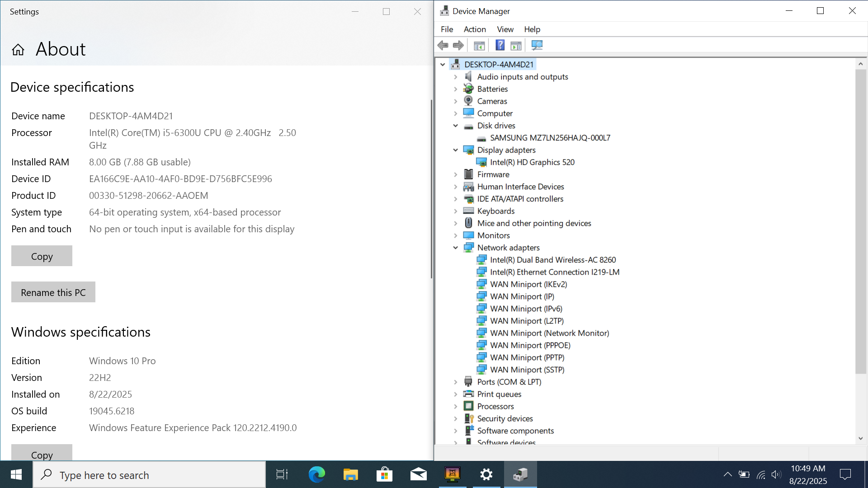Image resolution: width=868 pixels, height=488 pixels.
Task: Open Microsoft Store from the taskbar
Action: click(x=384, y=474)
